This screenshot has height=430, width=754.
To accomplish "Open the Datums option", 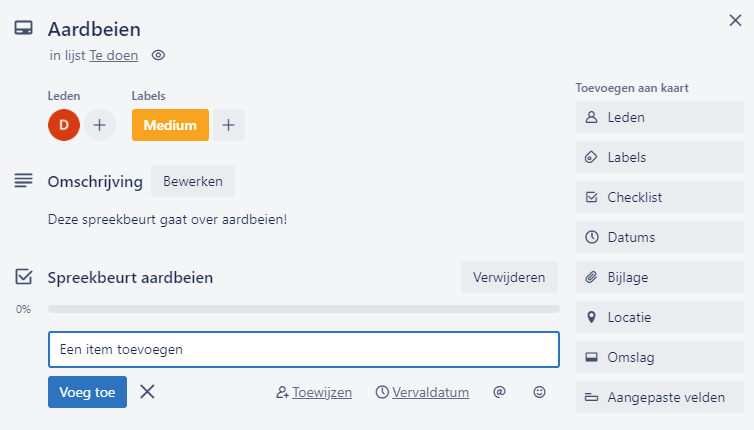I will 660,237.
